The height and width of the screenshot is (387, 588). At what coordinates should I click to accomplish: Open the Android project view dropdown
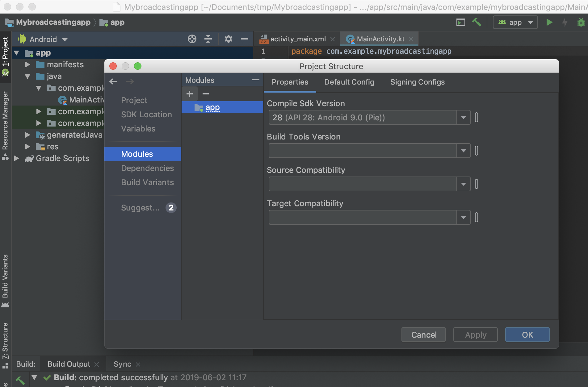pyautogui.click(x=43, y=39)
